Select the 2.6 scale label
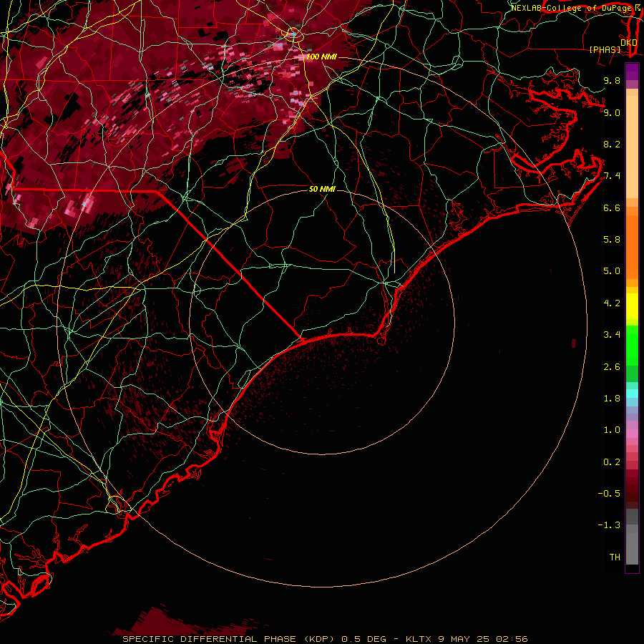644x644 pixels. [x=612, y=367]
